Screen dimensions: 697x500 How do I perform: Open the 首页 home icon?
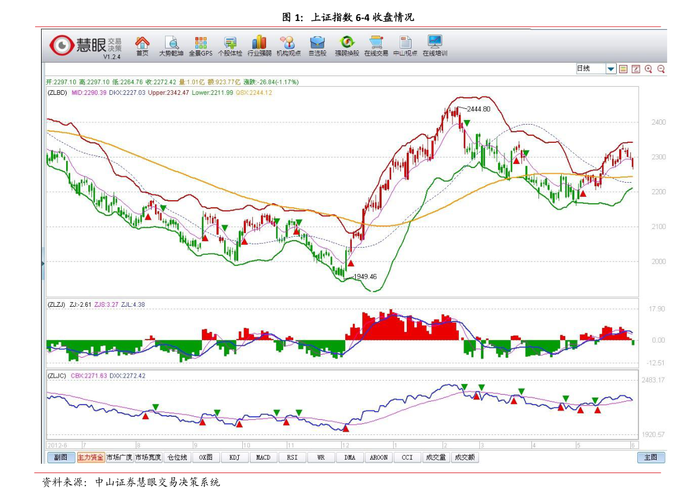[x=143, y=45]
